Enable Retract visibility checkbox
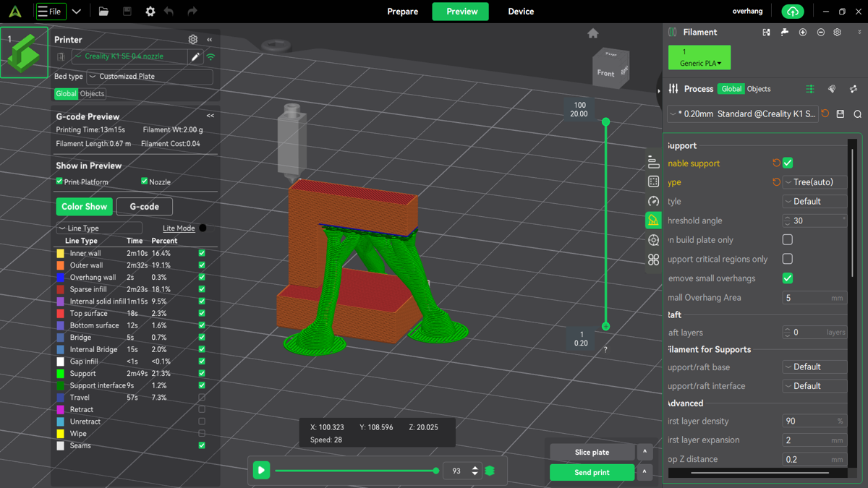 coord(202,409)
